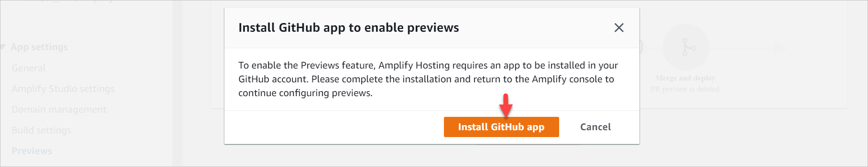Screen dimensions: 868x167
Task: Collapse the App settings triangle
Action: [x=3, y=47]
